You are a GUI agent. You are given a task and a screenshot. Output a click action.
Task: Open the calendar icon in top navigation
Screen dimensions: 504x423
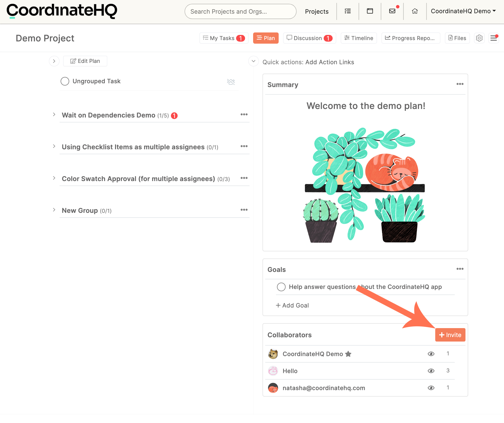pyautogui.click(x=370, y=11)
